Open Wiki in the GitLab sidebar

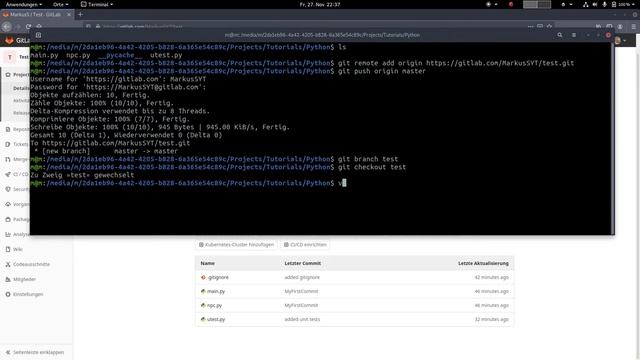tap(18, 249)
